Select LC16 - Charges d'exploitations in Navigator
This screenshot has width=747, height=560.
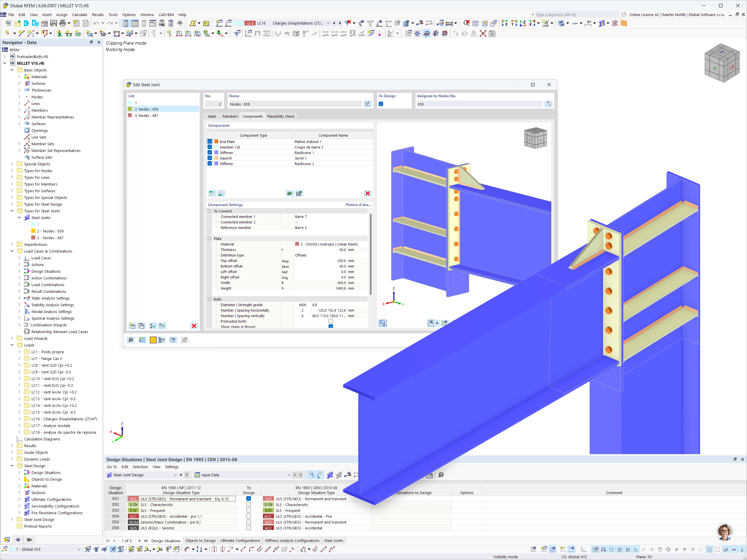pos(64,419)
